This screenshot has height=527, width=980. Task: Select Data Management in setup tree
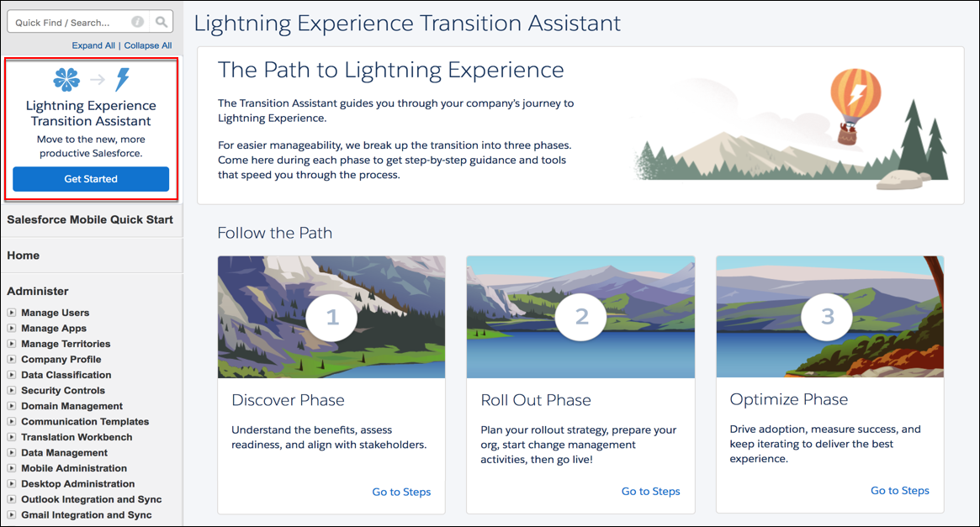coord(65,453)
